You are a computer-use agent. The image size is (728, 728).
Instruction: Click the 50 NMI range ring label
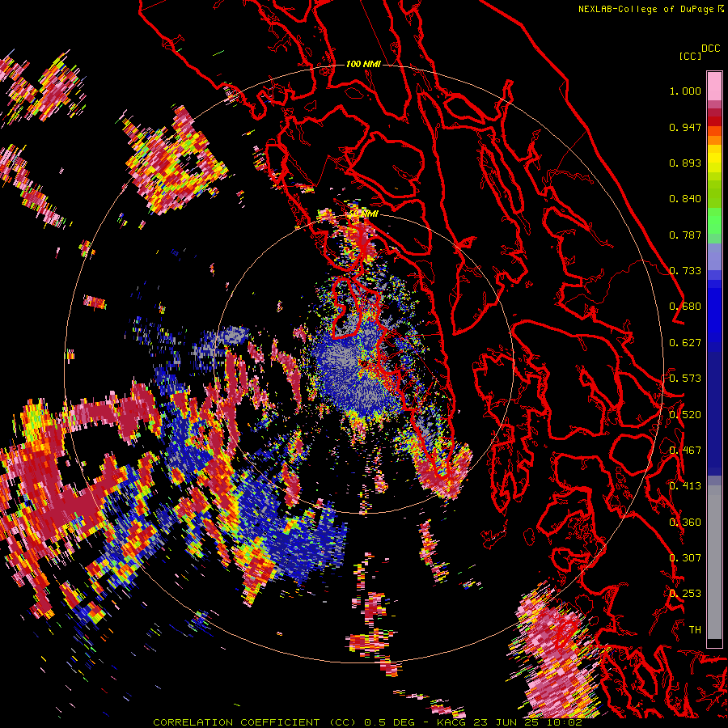tap(363, 214)
